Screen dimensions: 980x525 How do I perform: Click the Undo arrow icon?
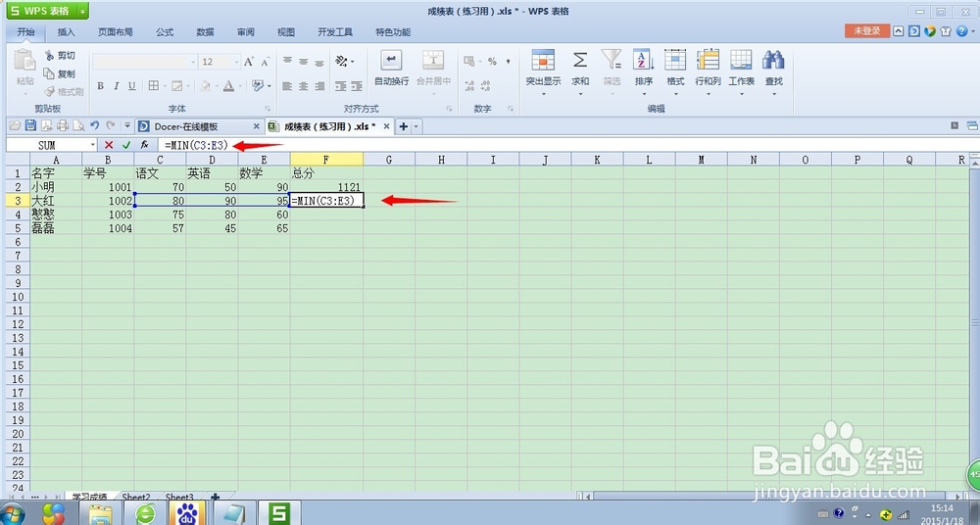(94, 126)
